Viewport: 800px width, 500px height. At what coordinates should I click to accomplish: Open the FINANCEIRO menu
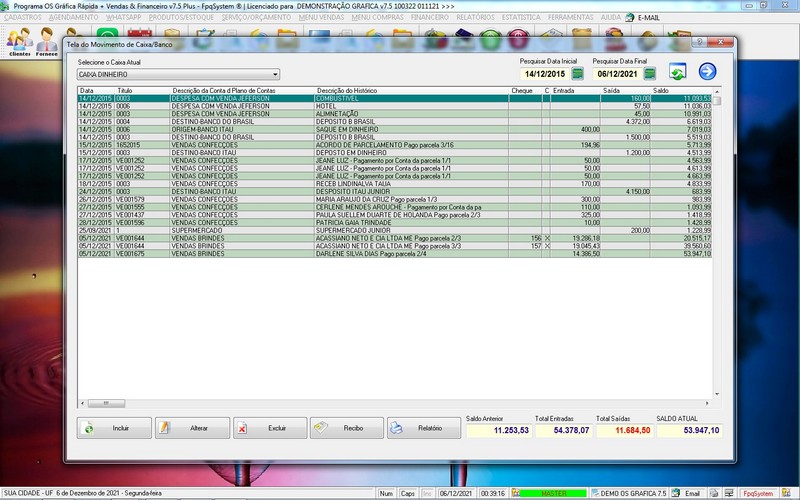tap(430, 17)
